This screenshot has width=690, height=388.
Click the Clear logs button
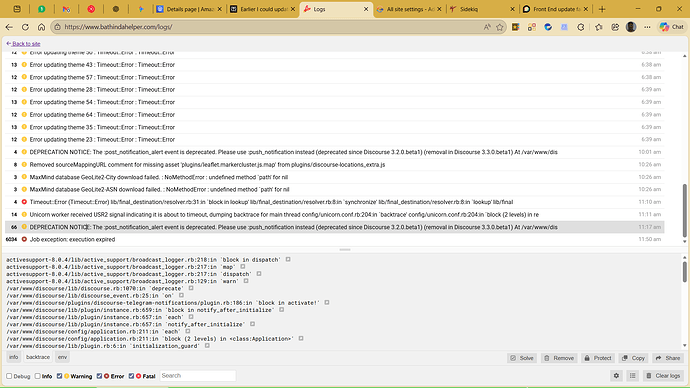[x=663, y=376]
